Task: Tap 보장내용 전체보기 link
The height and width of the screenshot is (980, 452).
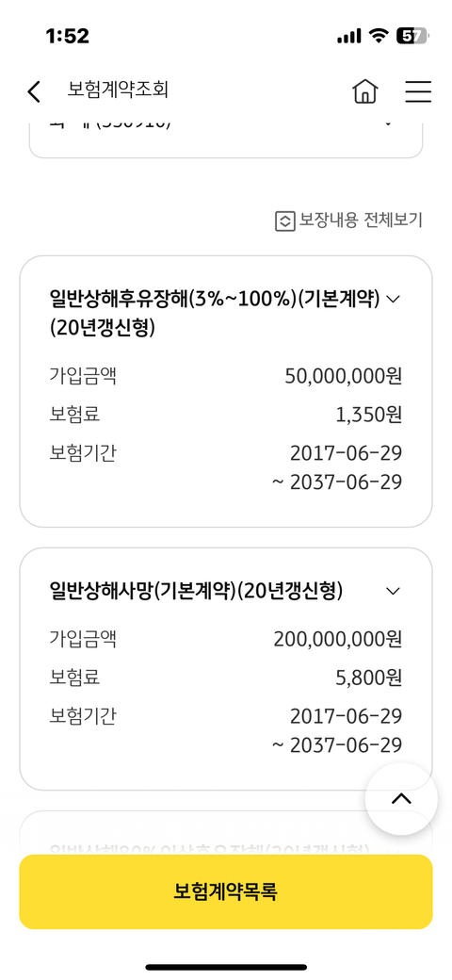Action: click(x=361, y=220)
